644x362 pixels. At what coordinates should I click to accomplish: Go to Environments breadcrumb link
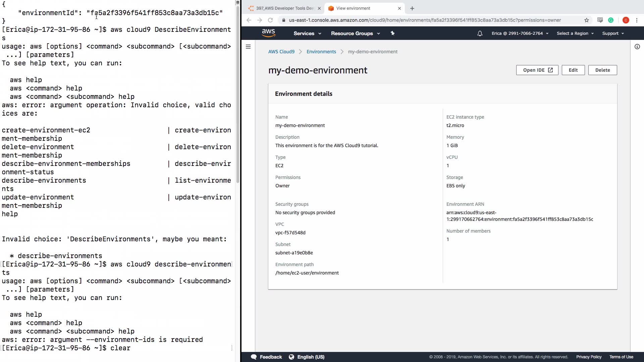[321, 52]
